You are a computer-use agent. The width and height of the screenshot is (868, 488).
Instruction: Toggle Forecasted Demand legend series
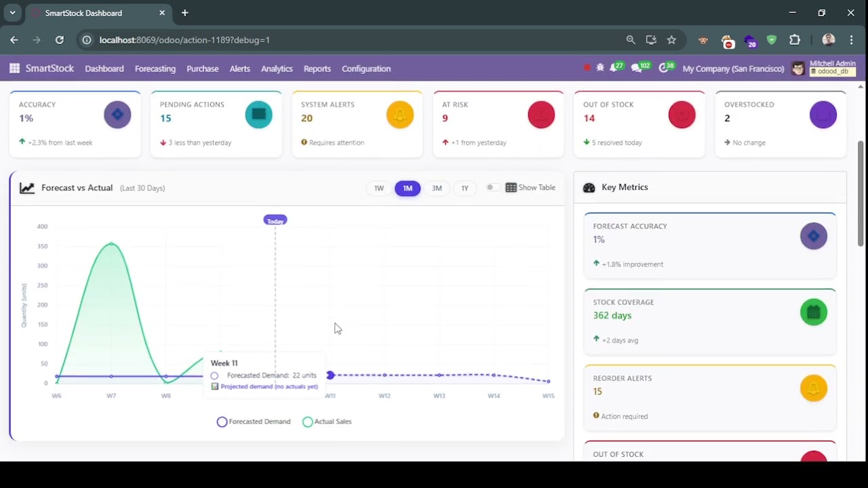click(254, 422)
